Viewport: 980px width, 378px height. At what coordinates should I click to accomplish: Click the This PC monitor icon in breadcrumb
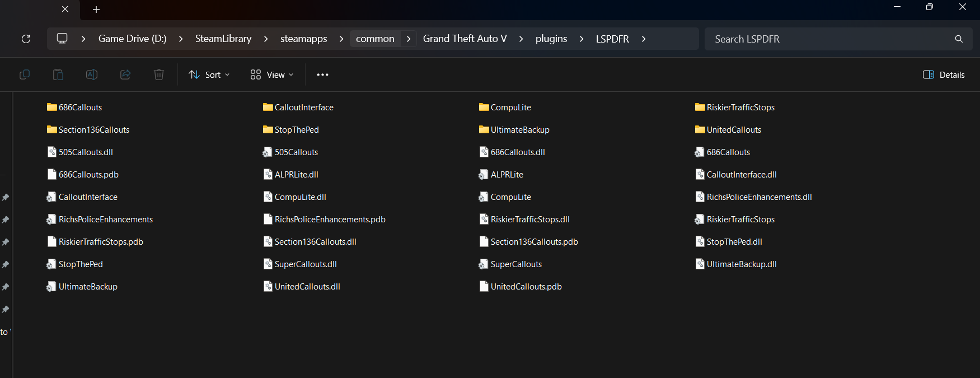(x=62, y=39)
